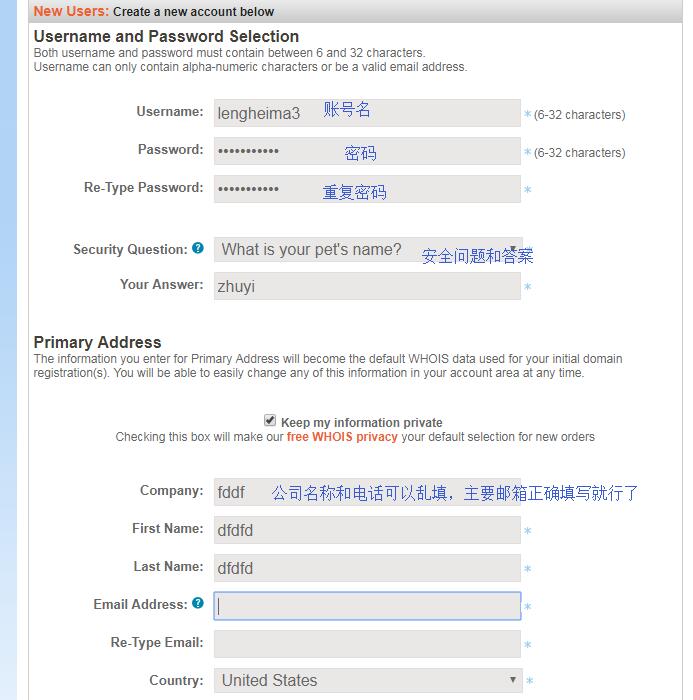Click the Keep my information private label
Viewport: 693px width, 700px height.
coord(361,422)
